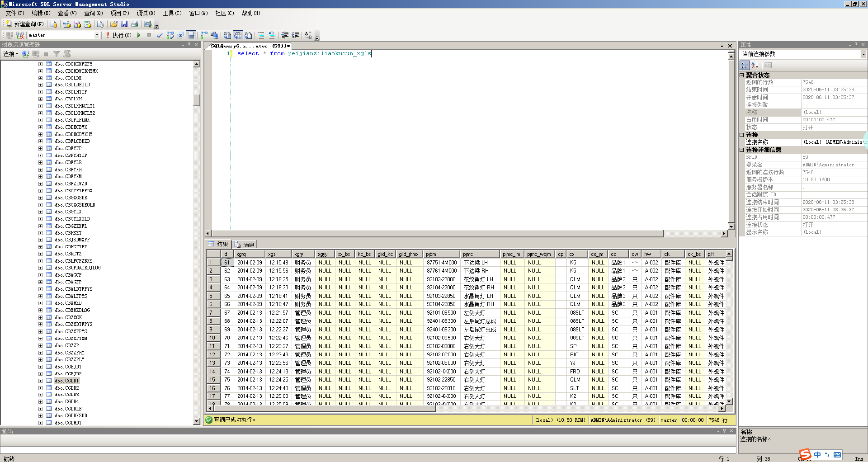This screenshot has height=462, width=868.
Task: Collapse the 聚合状态 property group
Action: [742, 75]
